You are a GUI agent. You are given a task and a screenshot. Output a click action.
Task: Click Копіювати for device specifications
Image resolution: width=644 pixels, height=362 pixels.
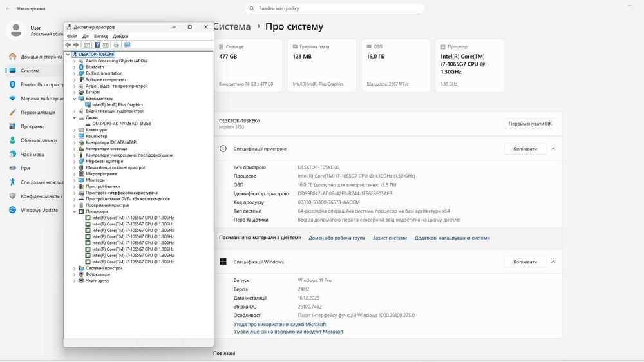(525, 149)
